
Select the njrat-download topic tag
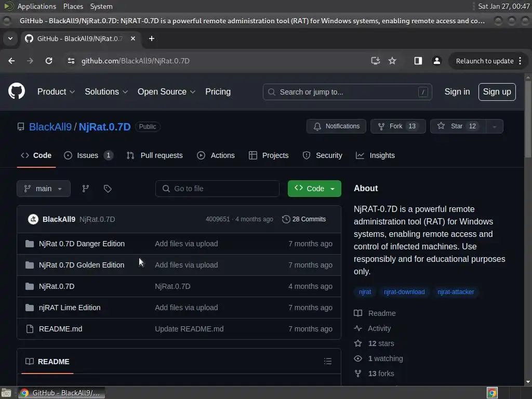404,292
